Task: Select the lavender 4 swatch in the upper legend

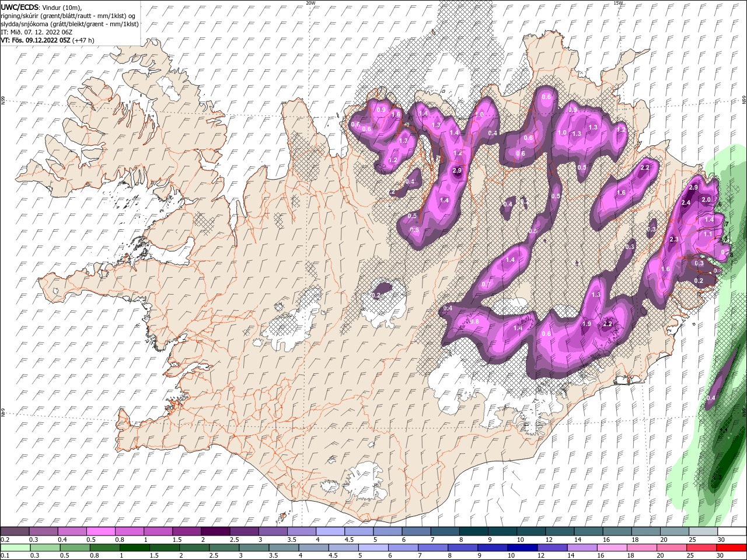Action: 329,531
